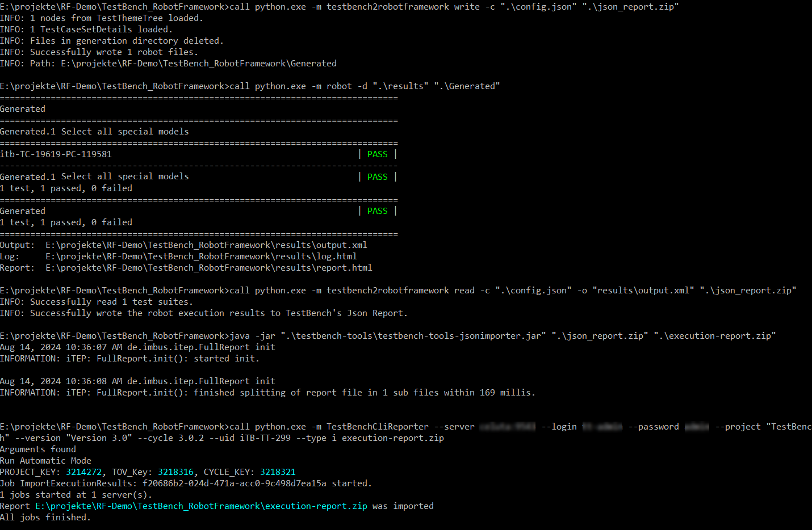Click CYCLE_KEY value 3218321

(278, 472)
